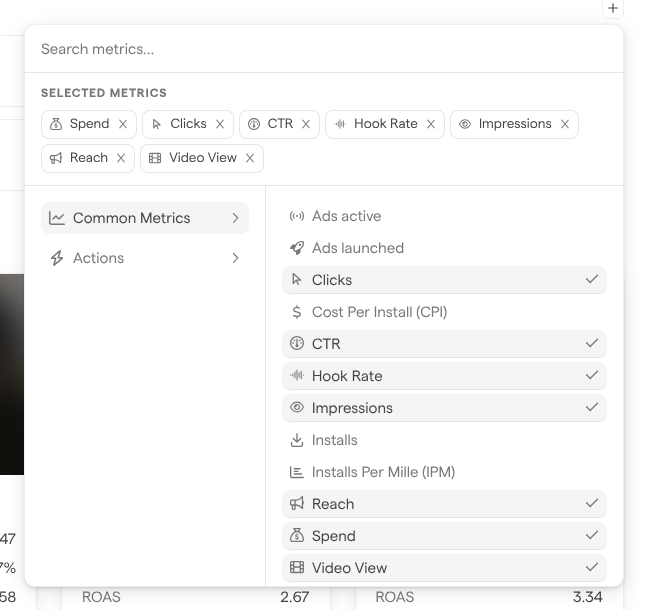
Task: Click the waveform icon in Hook Rate chip
Action: [x=340, y=124]
